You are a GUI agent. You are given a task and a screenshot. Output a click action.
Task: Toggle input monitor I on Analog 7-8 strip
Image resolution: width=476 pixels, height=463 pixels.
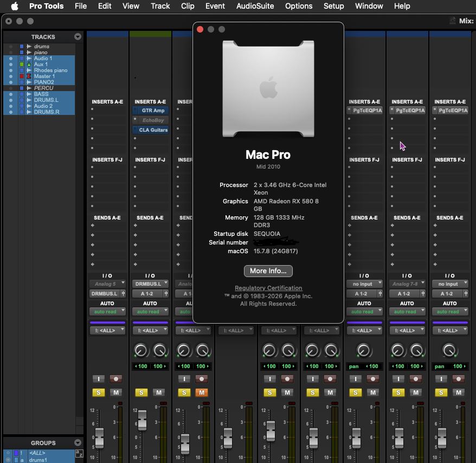pos(398,379)
